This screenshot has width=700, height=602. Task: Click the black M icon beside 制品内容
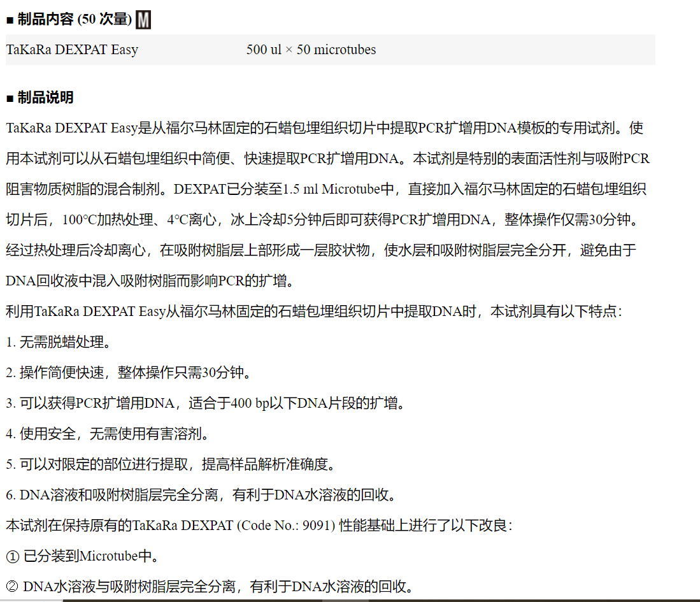pyautogui.click(x=143, y=20)
